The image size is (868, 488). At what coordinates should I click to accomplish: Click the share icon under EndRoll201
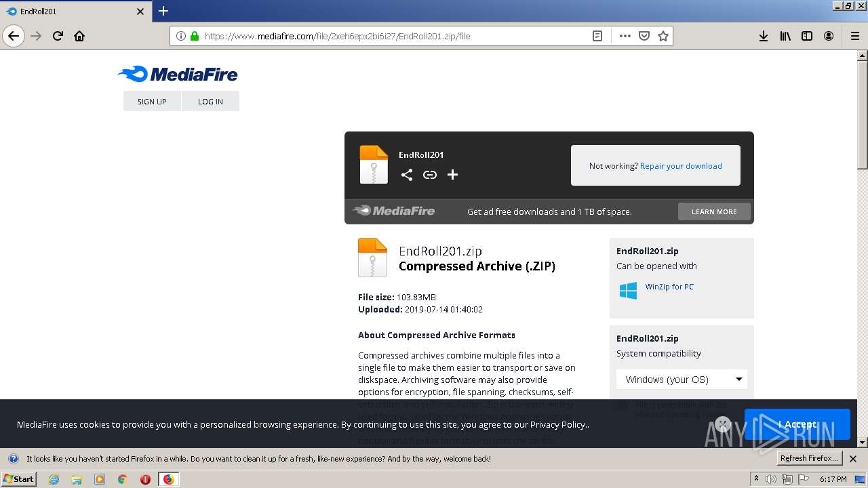[x=406, y=175]
